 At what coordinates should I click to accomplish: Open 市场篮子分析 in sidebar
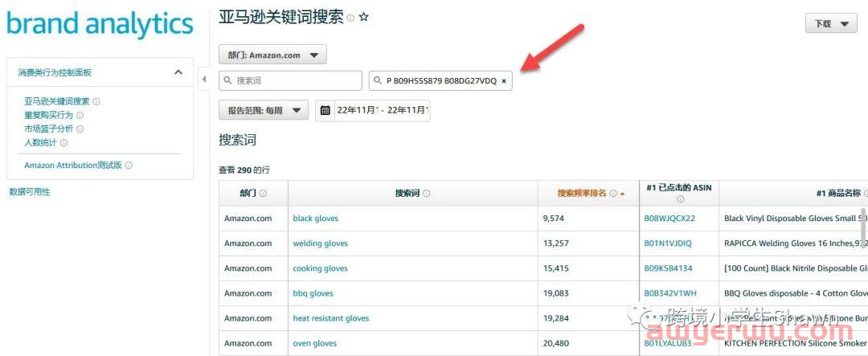[x=48, y=129]
